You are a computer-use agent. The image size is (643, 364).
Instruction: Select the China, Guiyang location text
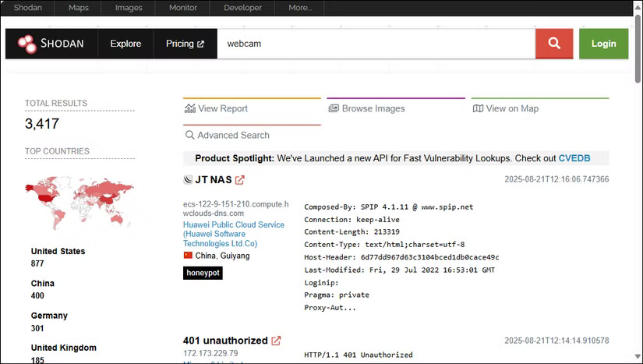[222, 256]
